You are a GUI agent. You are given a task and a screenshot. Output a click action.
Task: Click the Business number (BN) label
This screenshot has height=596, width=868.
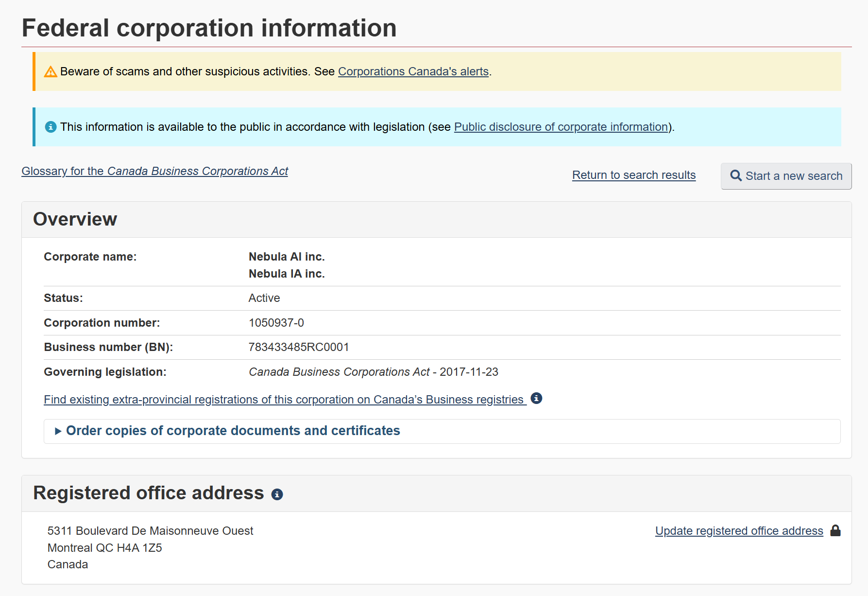[108, 347]
